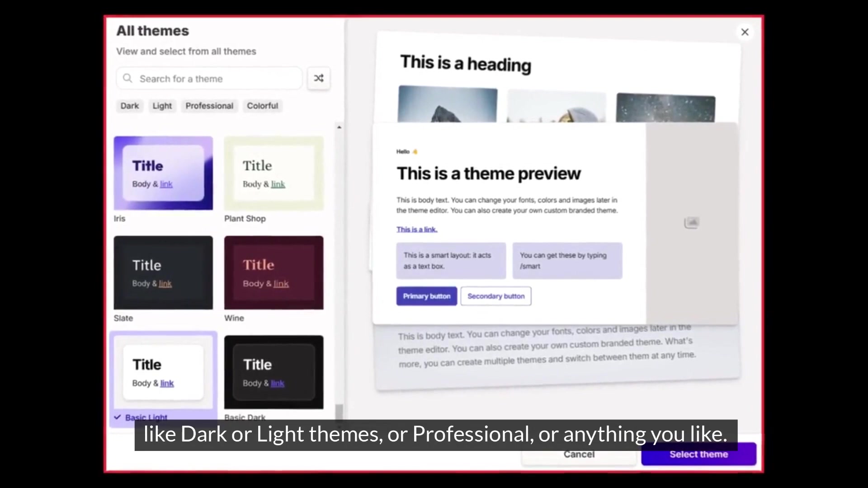Click the link in the Wine card
Image resolution: width=868 pixels, height=488 pixels.
coord(281,283)
